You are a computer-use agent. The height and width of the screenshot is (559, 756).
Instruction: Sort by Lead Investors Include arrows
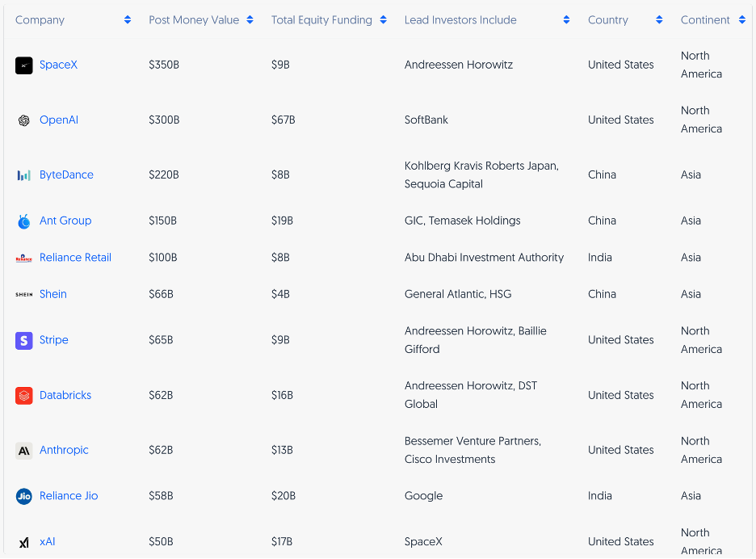567,20
